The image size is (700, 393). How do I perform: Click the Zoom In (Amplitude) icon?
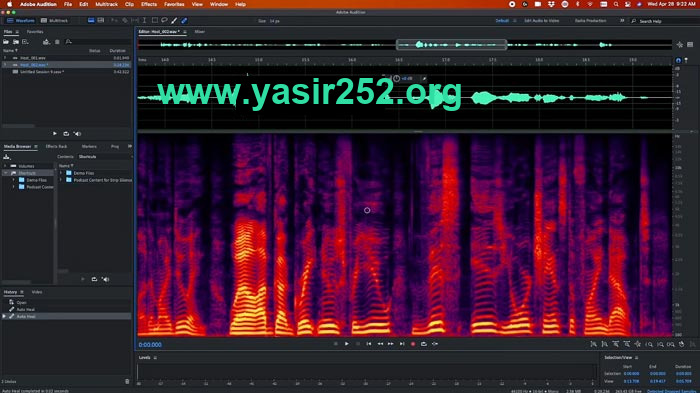(593, 344)
